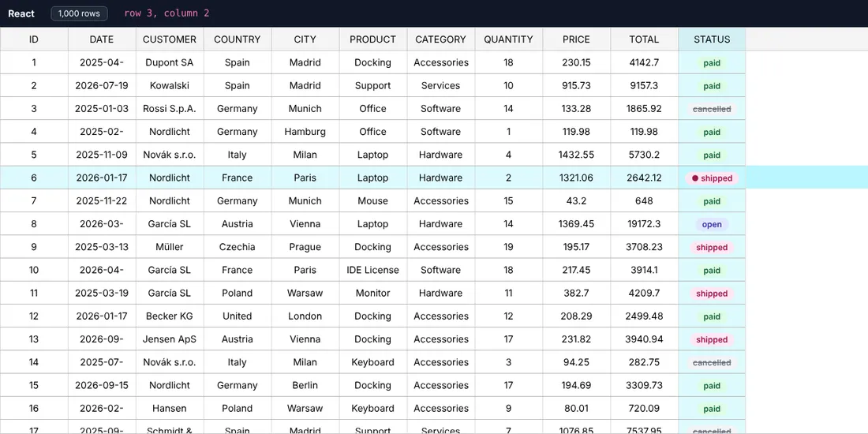Click the Hamburg city cell
Screen dimensions: 868x434
tap(305, 132)
